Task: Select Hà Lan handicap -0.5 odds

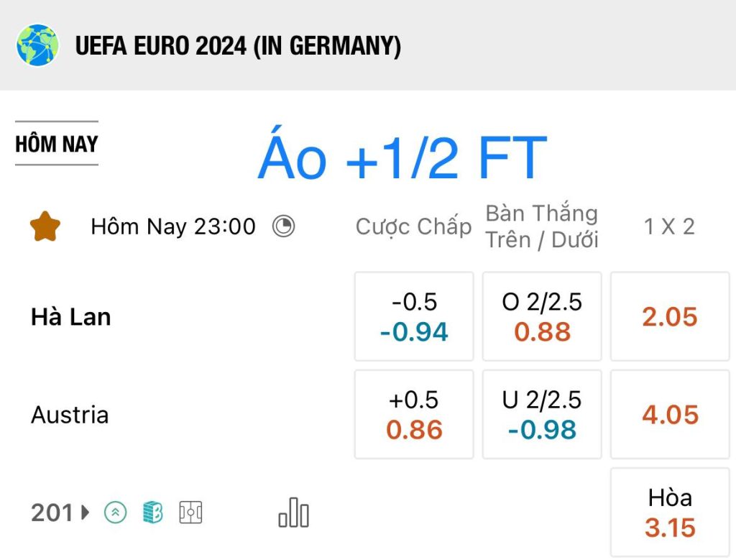Action: [414, 316]
